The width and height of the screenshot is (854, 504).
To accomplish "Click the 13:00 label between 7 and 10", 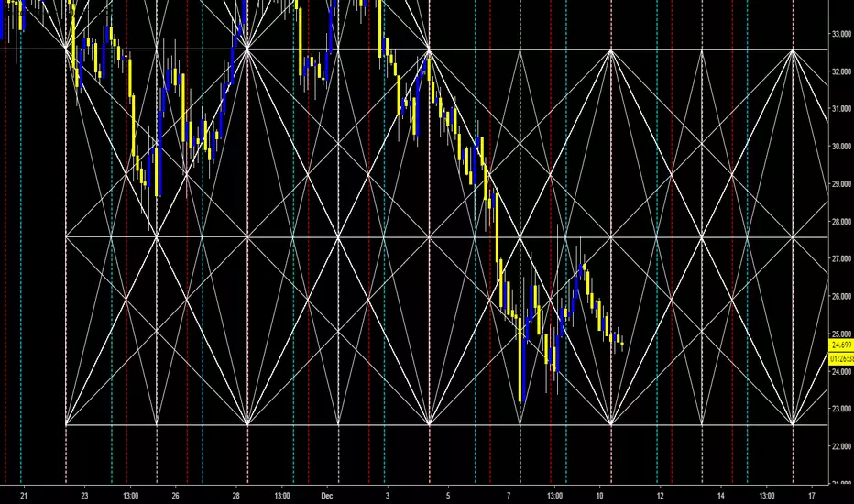I will 554,495.
